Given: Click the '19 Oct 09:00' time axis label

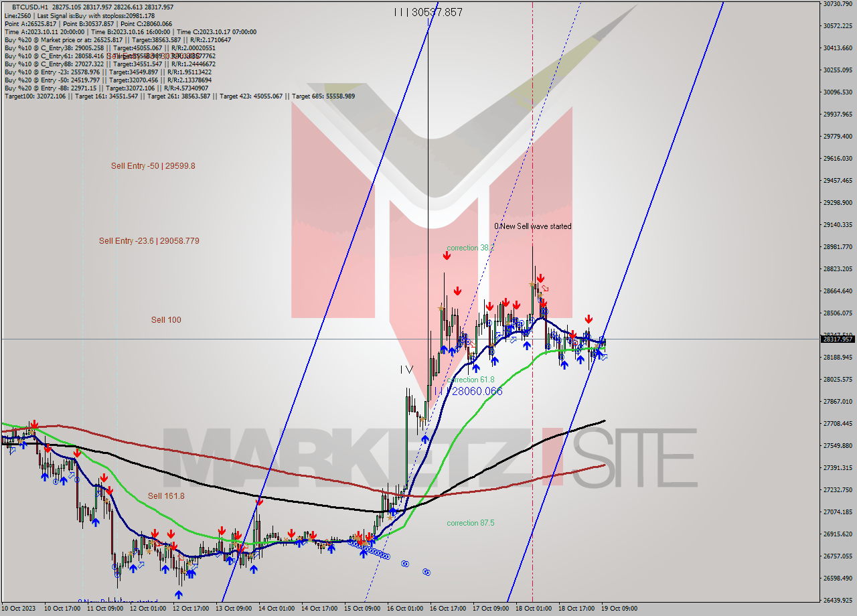Looking at the screenshot, I should pos(618,609).
